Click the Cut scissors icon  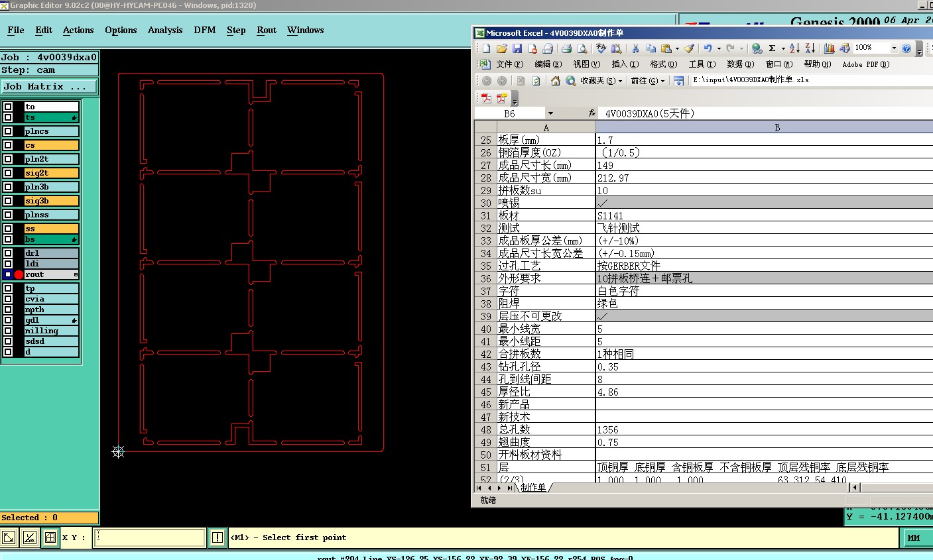tap(635, 48)
